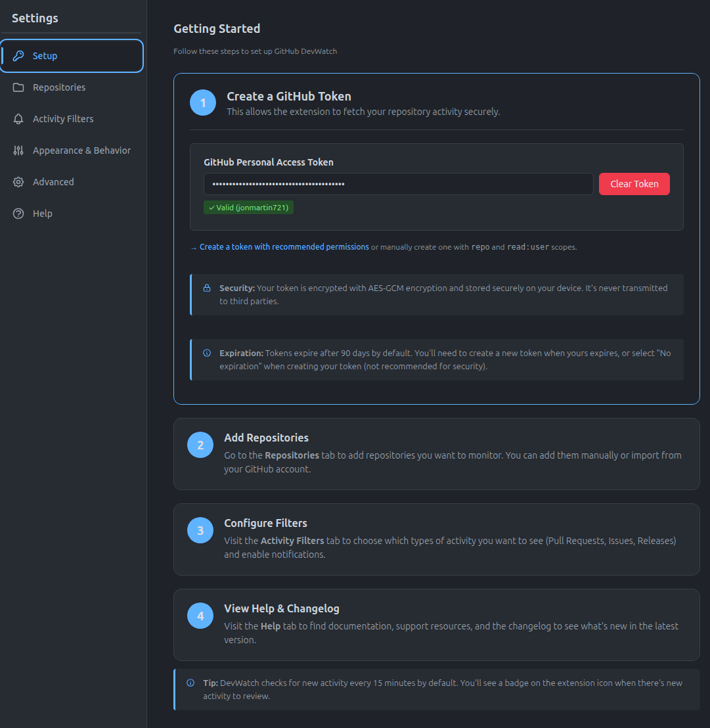Viewport: 710px width, 728px height.
Task: Click the Activity Filters bell icon
Action: (x=18, y=118)
